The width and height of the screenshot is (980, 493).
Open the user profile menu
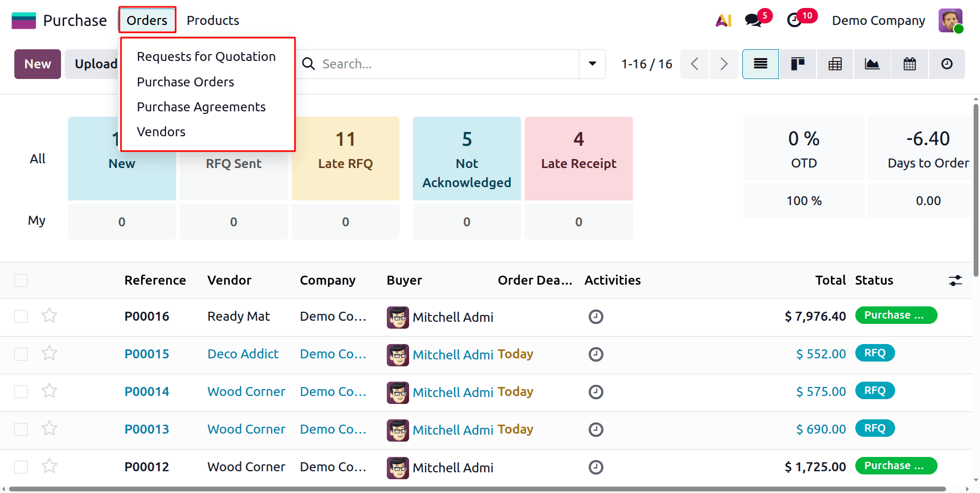950,20
